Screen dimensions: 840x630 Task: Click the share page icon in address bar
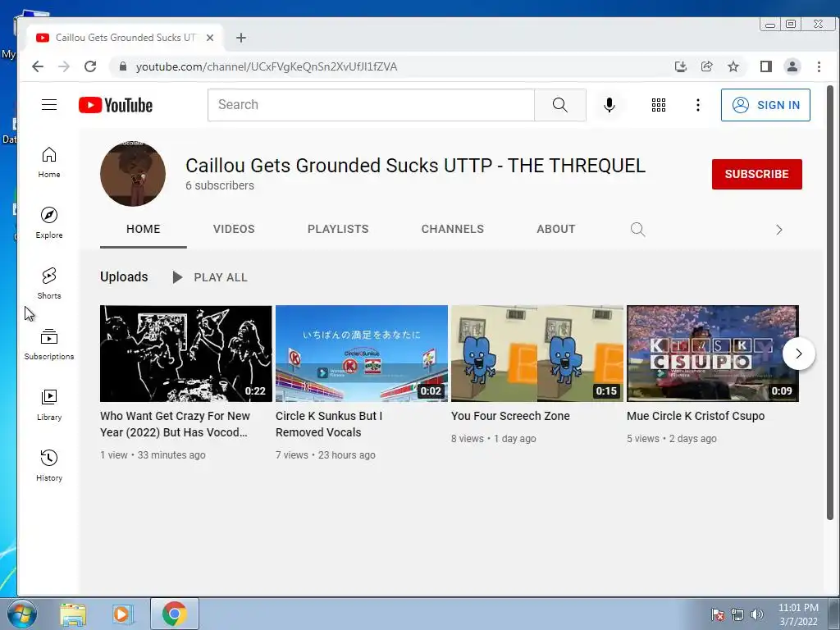[x=706, y=66]
